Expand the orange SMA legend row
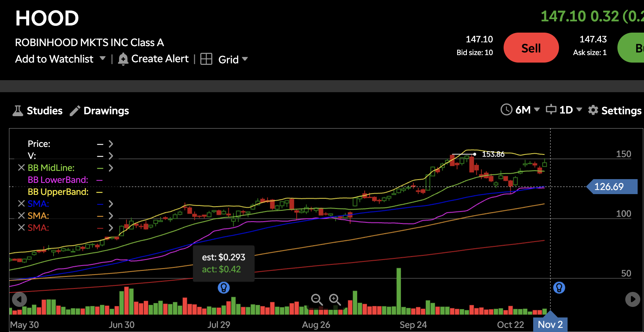The image size is (644, 332). tap(111, 216)
